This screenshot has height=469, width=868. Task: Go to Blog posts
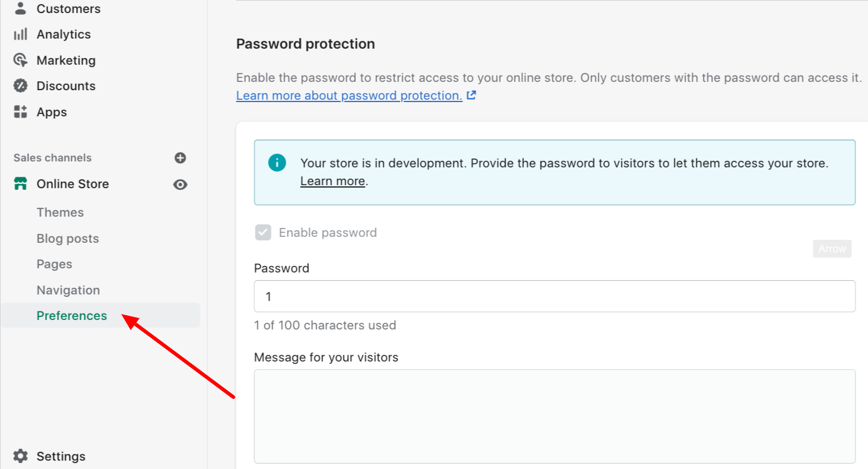point(68,239)
